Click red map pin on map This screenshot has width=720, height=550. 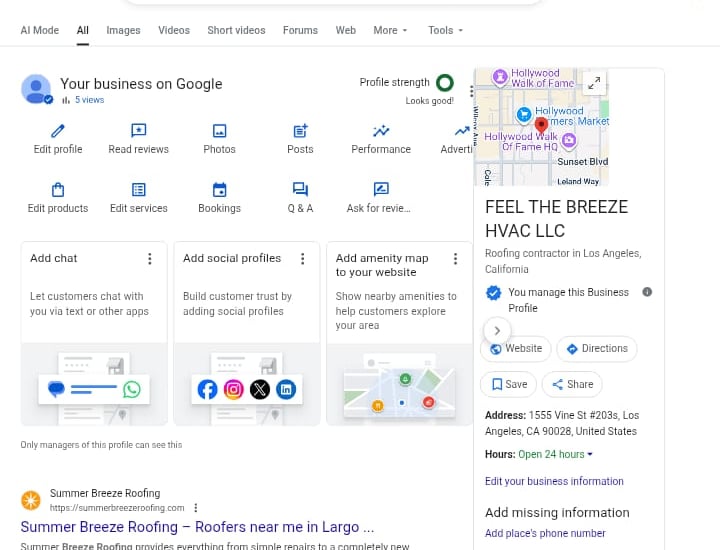click(x=541, y=124)
